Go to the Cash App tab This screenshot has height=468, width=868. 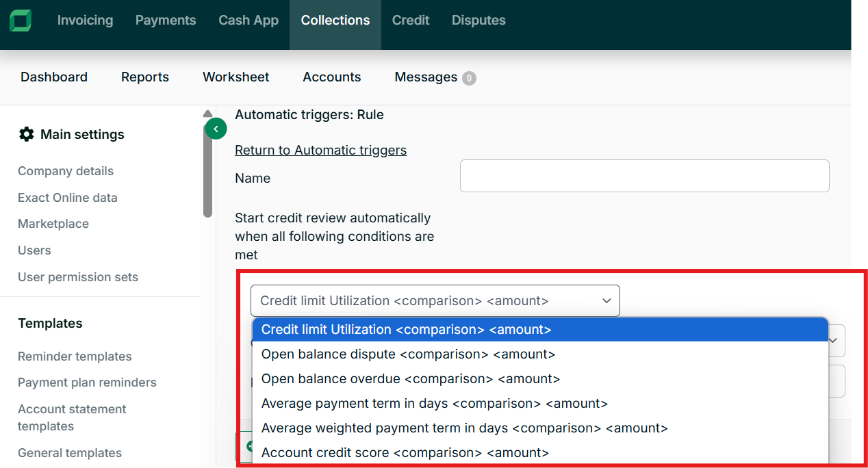click(x=248, y=21)
